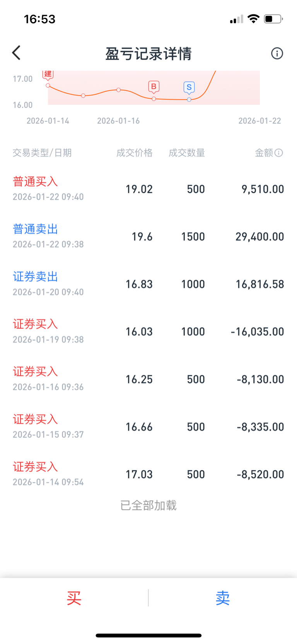
Task: Open the 证券买入 record at 16.03
Action: click(148, 331)
